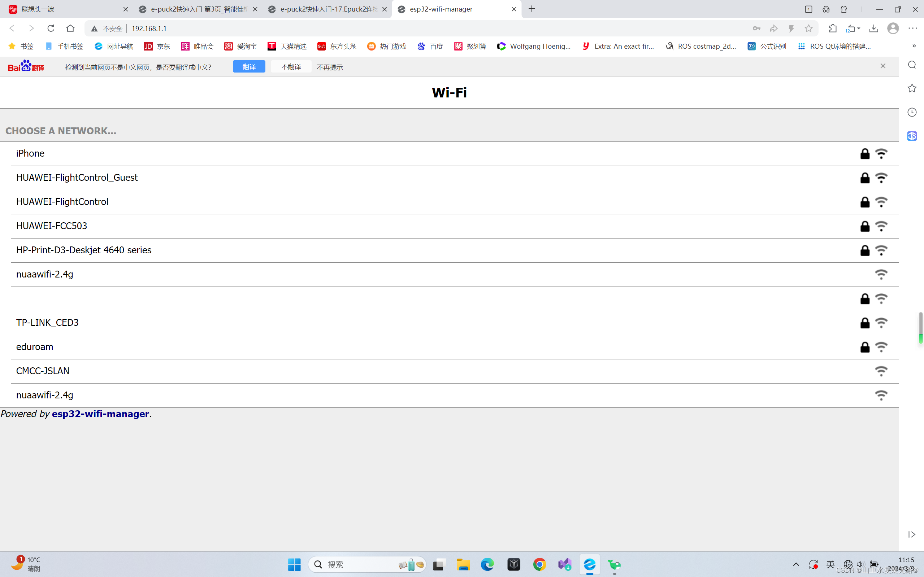Screen dimensions: 924x577
Task: Click the taskbar search box
Action: pos(367,564)
